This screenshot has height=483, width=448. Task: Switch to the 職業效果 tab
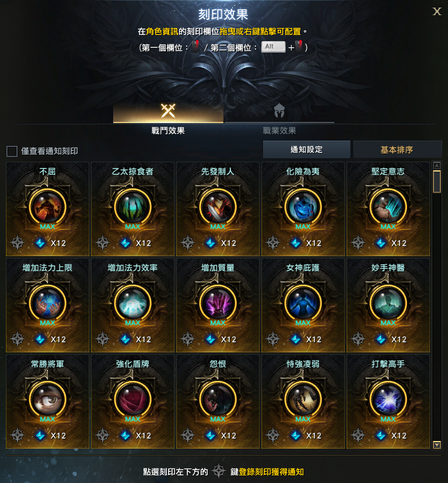click(x=279, y=120)
